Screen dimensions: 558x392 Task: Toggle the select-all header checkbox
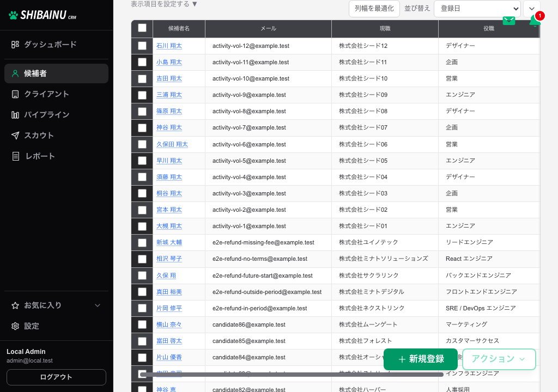click(142, 28)
